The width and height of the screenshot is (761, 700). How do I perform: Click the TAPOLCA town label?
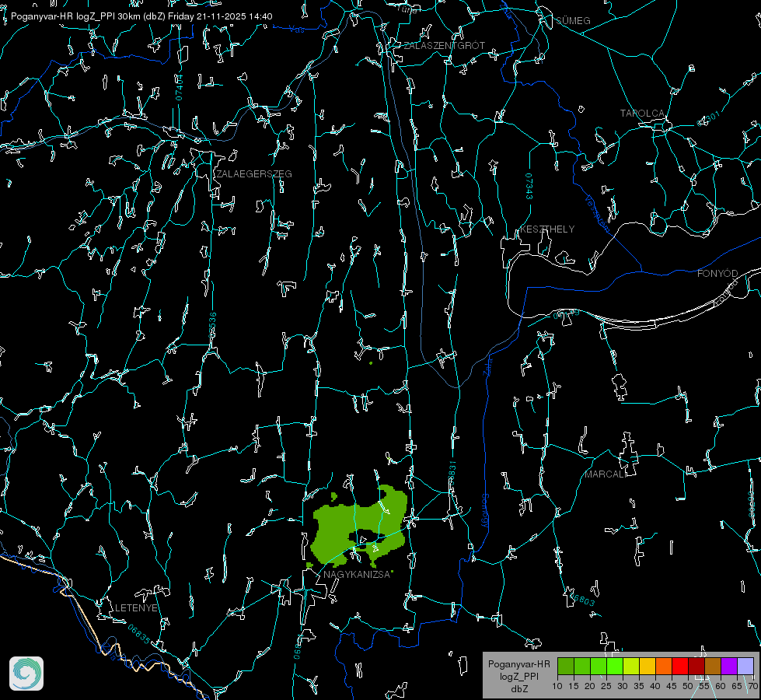[x=643, y=114]
